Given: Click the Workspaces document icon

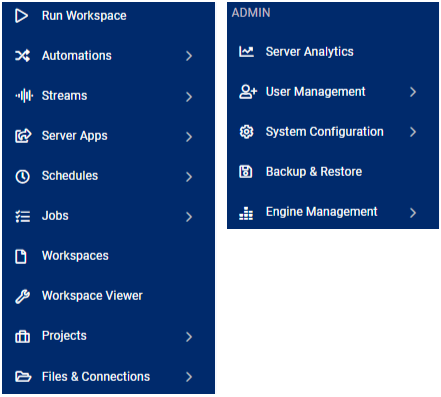Looking at the screenshot, I should pyautogui.click(x=21, y=256).
